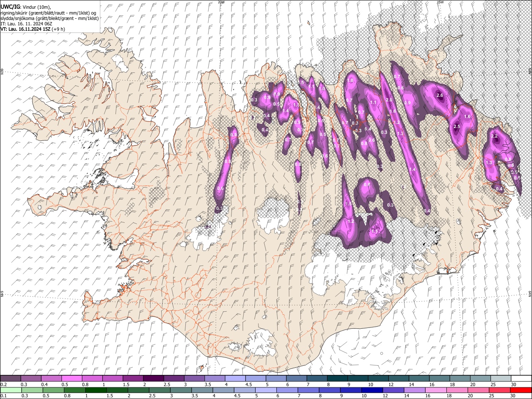Click the 'VT: Lau. 16.11.2024 15Z (+9 h)' line
Viewport: 532px width, 399px height.
[x=32, y=29]
